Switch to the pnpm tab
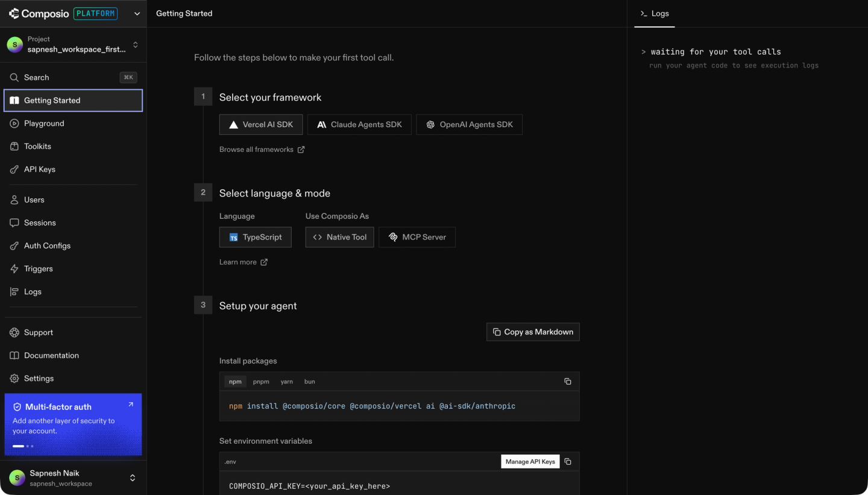 (261, 382)
